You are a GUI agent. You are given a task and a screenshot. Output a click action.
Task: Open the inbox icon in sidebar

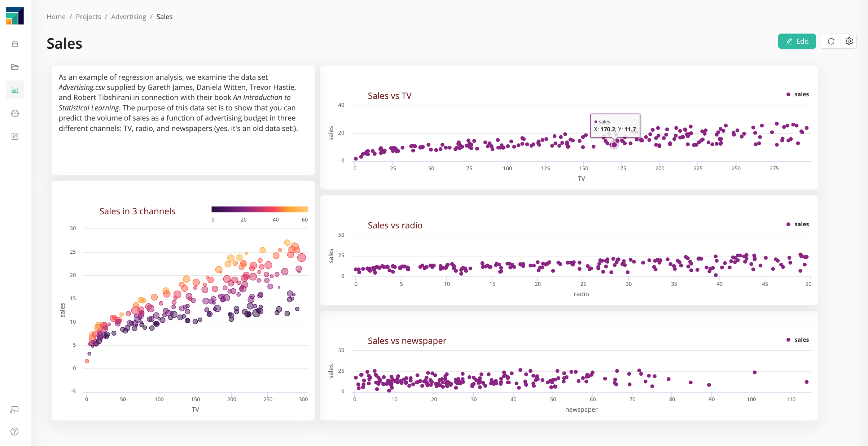tap(15, 44)
